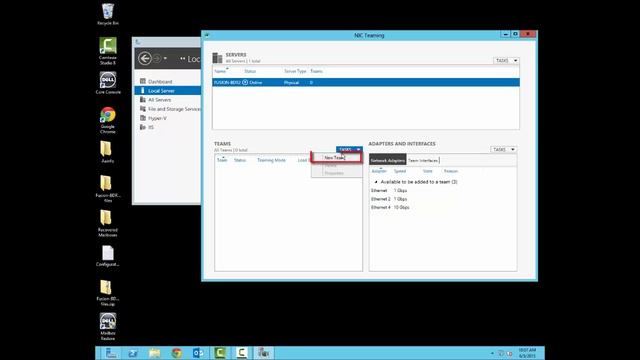Open the Teams section TASKS dropdown
The height and width of the screenshot is (360, 640).
click(349, 149)
